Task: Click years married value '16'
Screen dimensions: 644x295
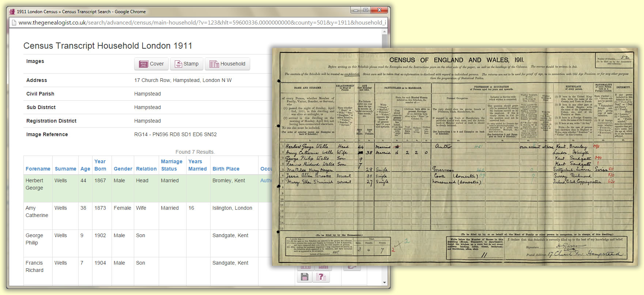Action: pos(191,208)
